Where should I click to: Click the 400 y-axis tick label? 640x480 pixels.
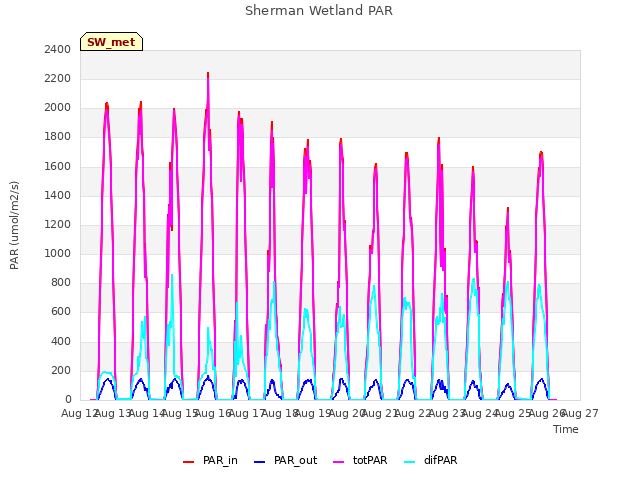[x=61, y=341]
